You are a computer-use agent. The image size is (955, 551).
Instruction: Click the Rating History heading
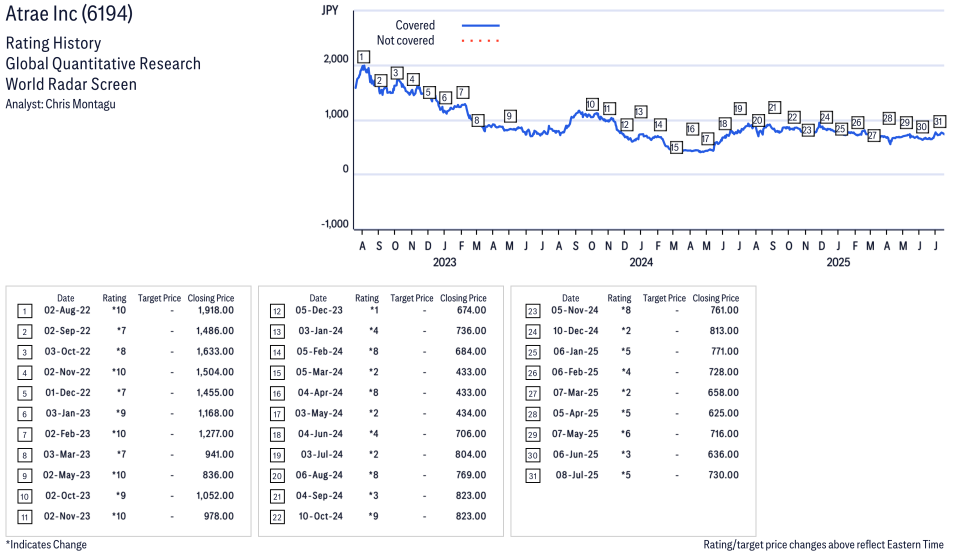point(54,43)
